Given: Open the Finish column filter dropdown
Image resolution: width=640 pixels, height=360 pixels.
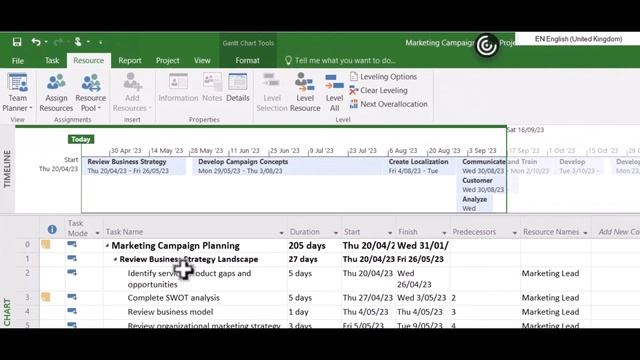Looking at the screenshot, I should click(x=444, y=233).
